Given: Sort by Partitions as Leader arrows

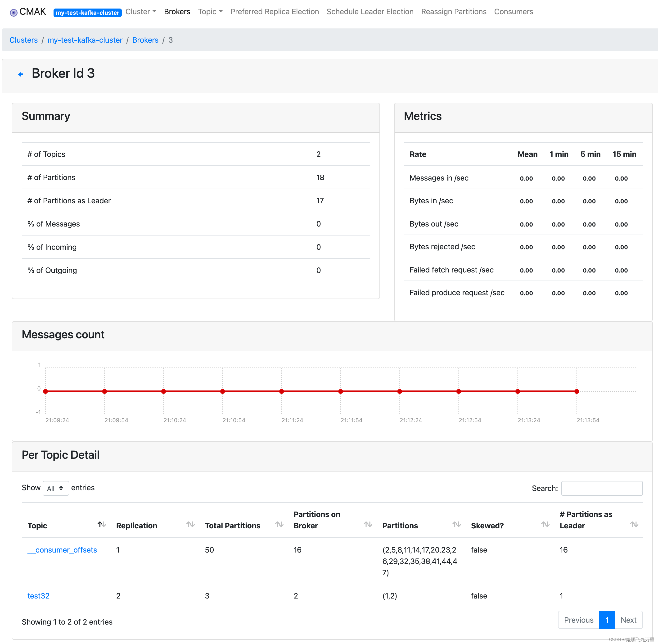Looking at the screenshot, I should (634, 524).
